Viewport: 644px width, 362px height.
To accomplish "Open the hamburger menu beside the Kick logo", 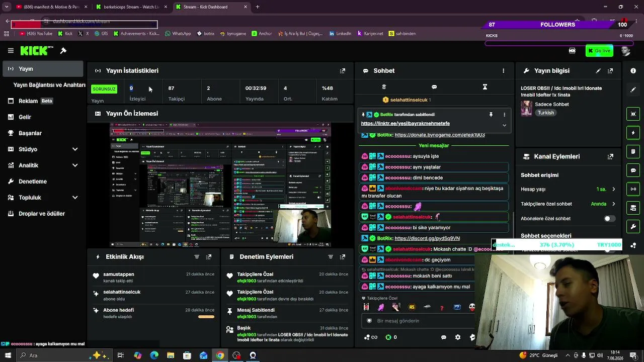I will click(x=11, y=51).
